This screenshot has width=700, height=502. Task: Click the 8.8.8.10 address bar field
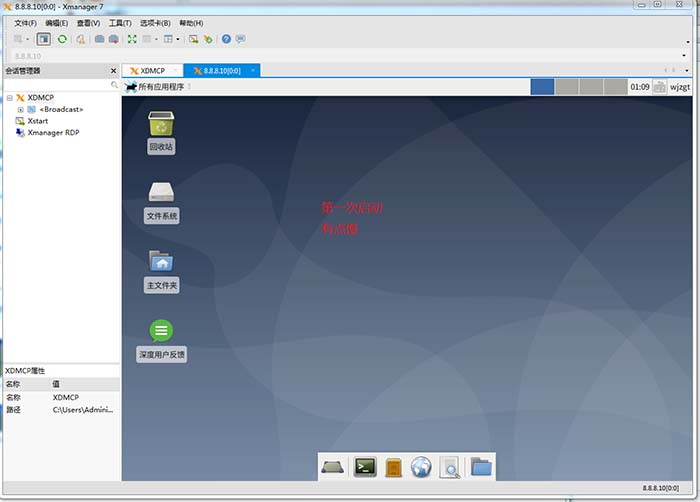pyautogui.click(x=344, y=56)
